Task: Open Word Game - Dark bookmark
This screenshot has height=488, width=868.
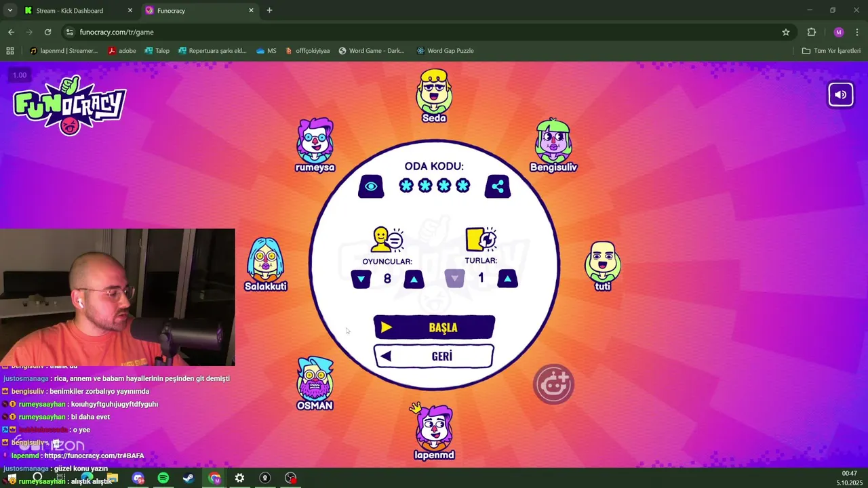Action: [x=372, y=51]
